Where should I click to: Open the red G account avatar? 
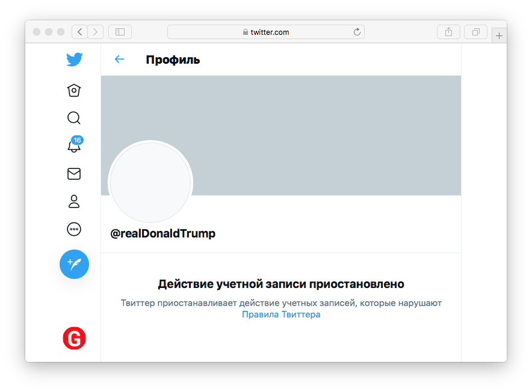[74, 338]
